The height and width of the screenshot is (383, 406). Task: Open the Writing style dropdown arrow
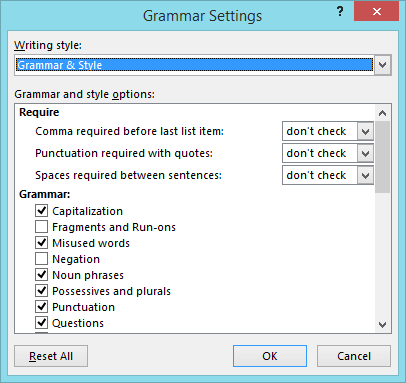coord(382,65)
